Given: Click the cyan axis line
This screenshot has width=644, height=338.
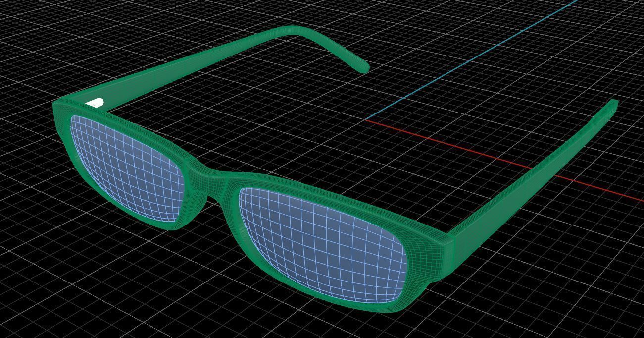Looking at the screenshot, I should (470, 60).
